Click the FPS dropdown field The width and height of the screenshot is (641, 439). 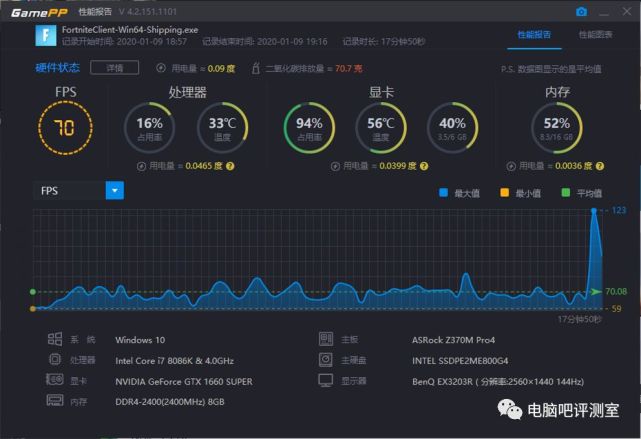pos(78,190)
